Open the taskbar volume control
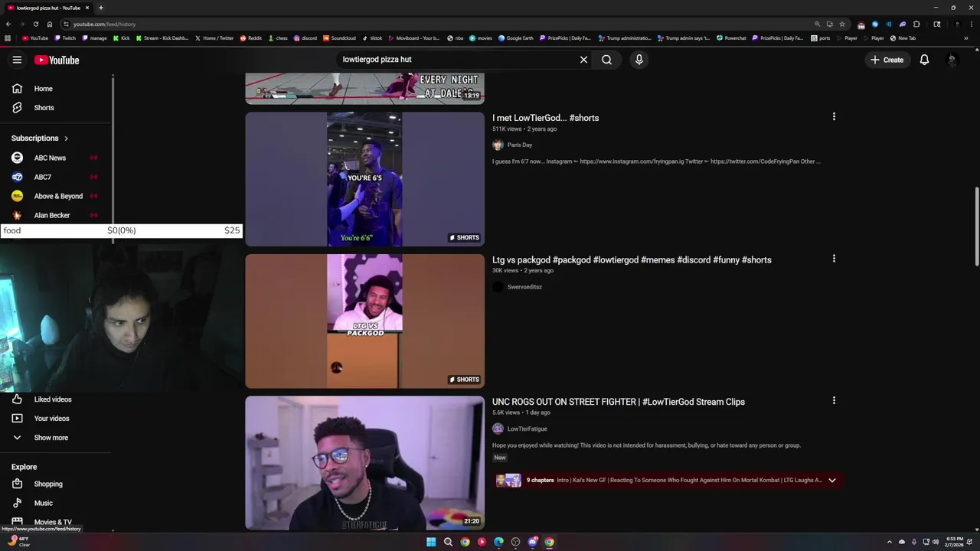980x551 pixels. [935, 542]
